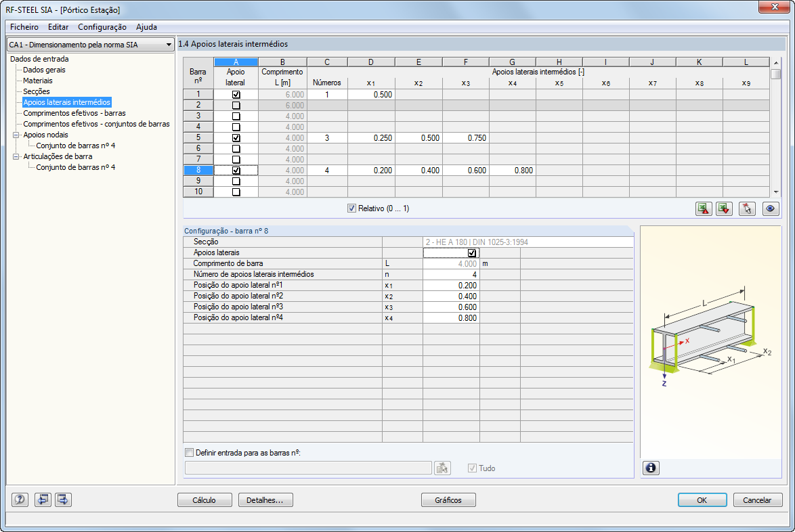Uncheck lateral support for bar 8

coord(236,171)
